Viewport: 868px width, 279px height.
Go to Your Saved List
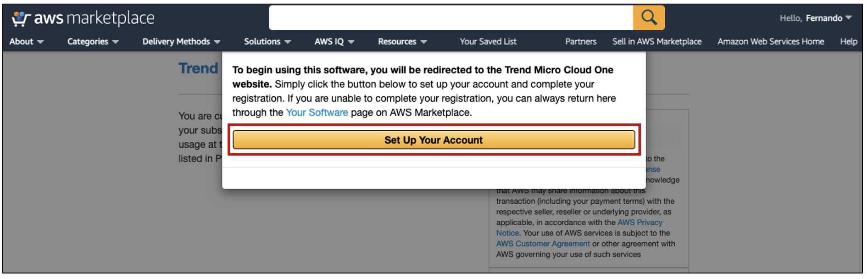tap(488, 41)
